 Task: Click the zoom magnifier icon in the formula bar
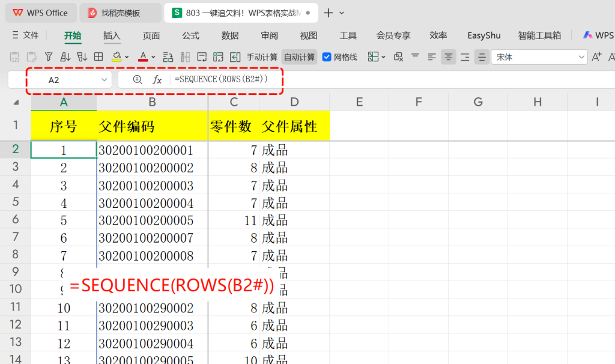(x=138, y=80)
